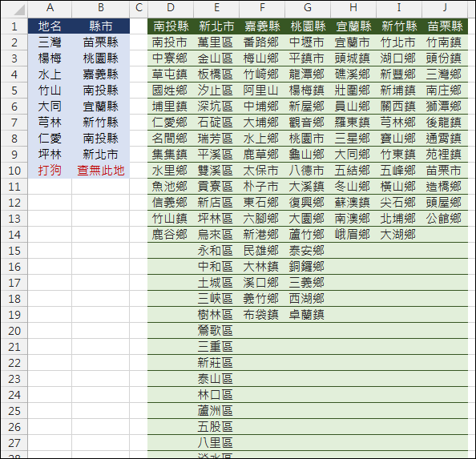476x459 pixels.
Task: Click the 新竹縣 green header cell
Action: coord(399,26)
